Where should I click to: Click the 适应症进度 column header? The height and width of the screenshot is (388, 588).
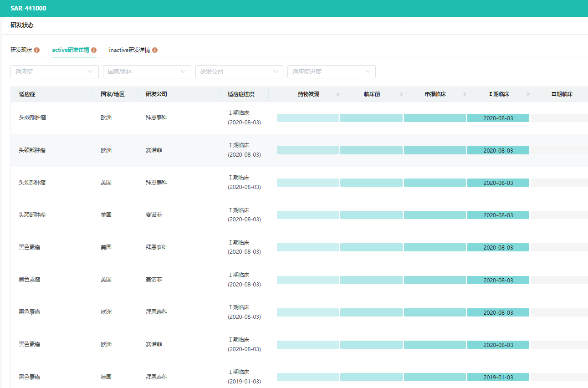pos(241,94)
